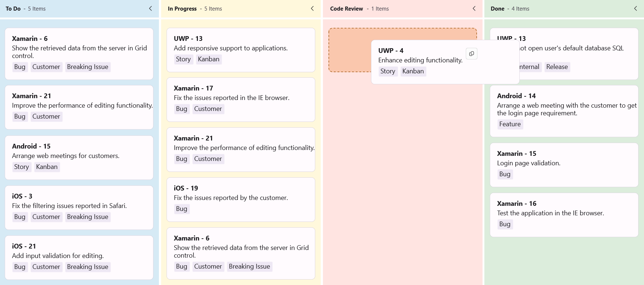The width and height of the screenshot is (644, 285).
Task: Click 'Add responsive support to applications.' text
Action: pos(231,48)
